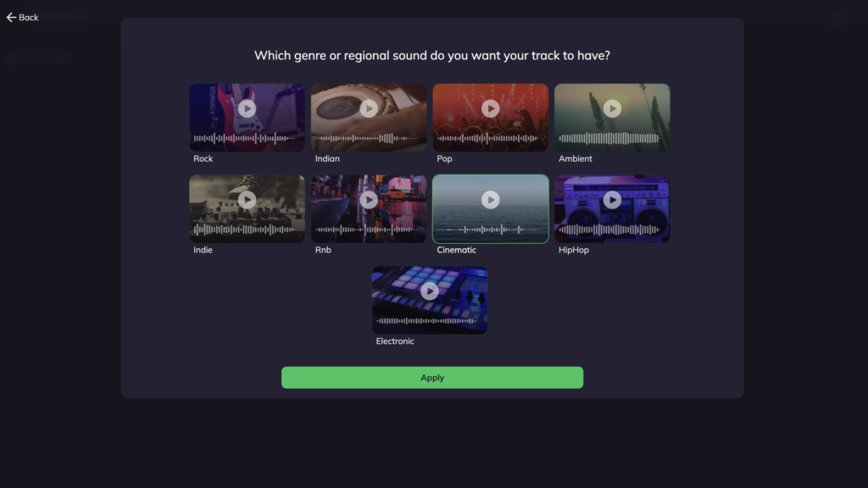Select the Pop concert crowd thumbnail
Viewport: 868px width, 488px height.
[491, 118]
